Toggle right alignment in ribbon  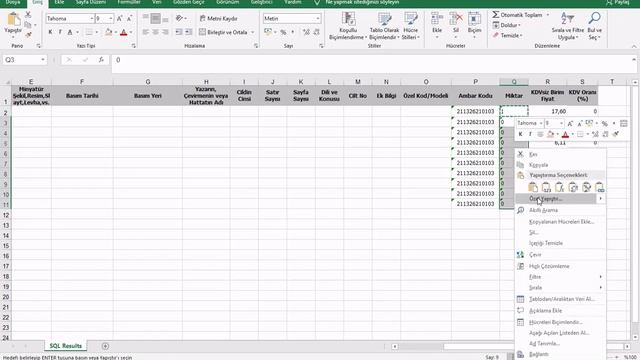(165, 32)
